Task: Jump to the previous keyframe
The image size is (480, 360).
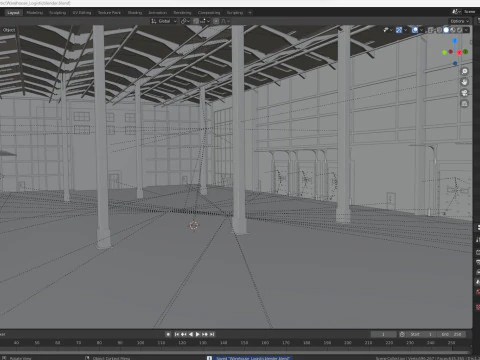Action: (183, 334)
